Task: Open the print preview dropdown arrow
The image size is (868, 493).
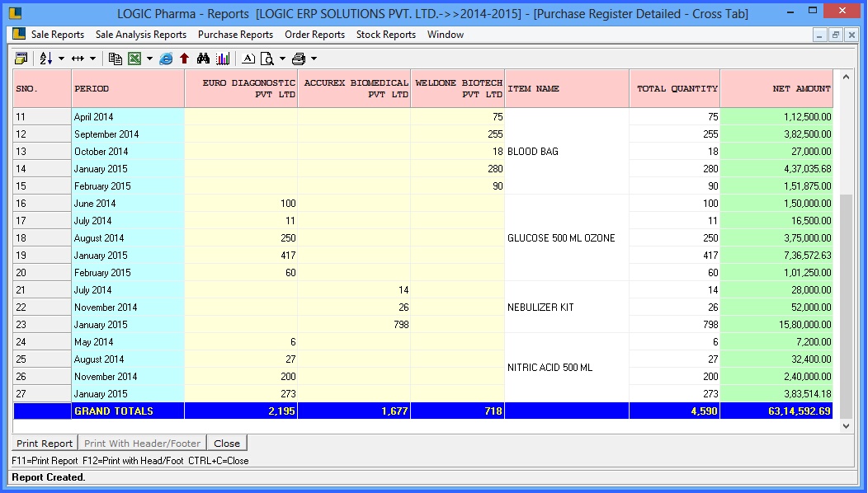Action: click(281, 59)
